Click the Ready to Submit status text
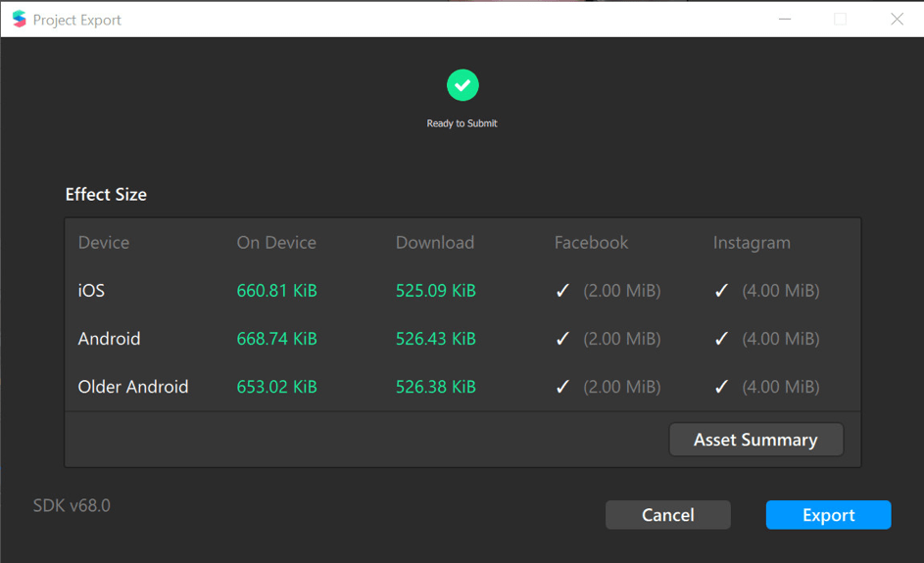 462,123
